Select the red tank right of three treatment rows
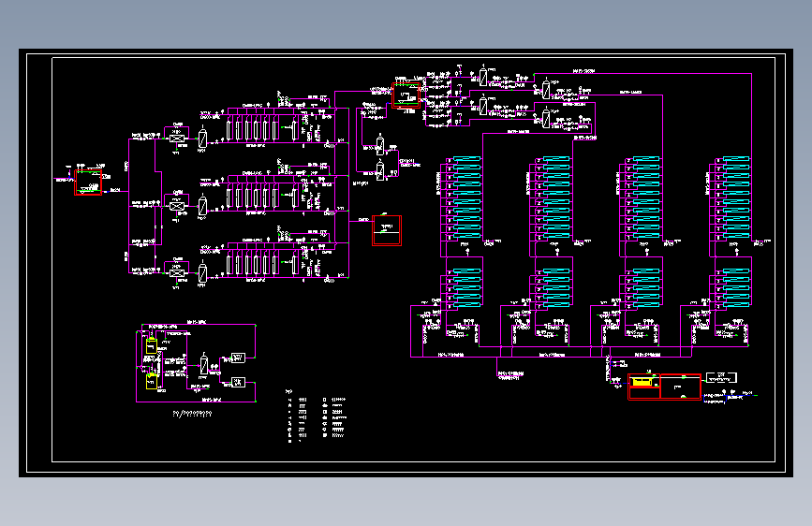The width and height of the screenshot is (812, 526). click(387, 230)
